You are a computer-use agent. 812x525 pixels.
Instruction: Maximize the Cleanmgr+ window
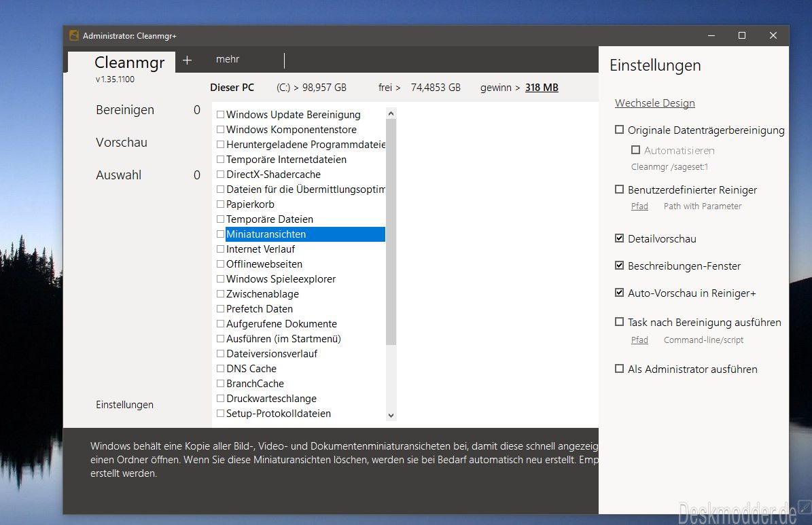(742, 35)
